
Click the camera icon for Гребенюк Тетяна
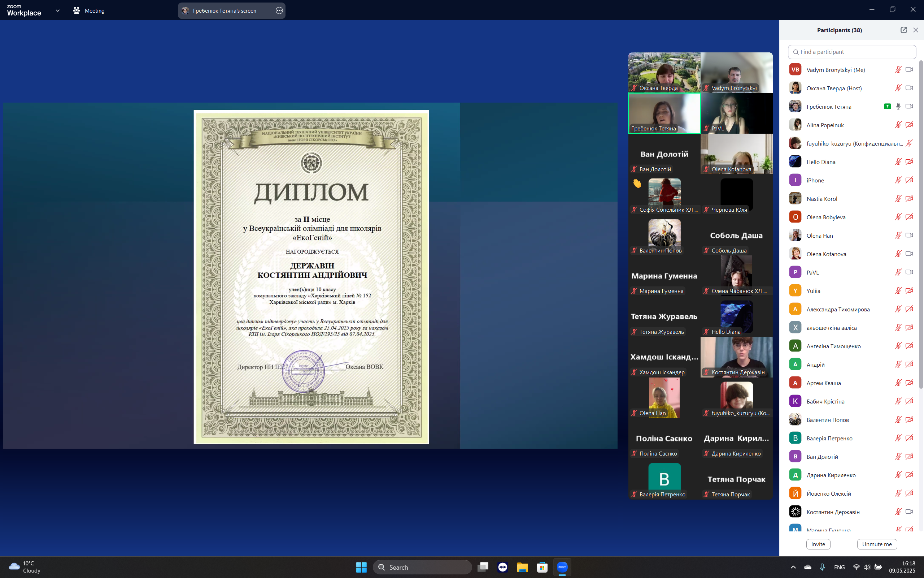click(x=909, y=106)
